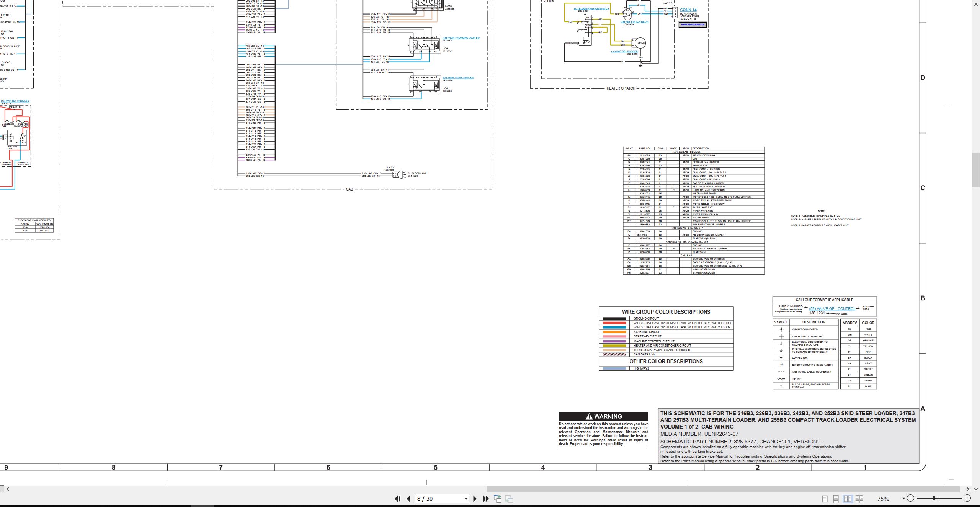Viewport: 980px width, 507px height.
Task: Open the page number dropdown
Action: [466, 499]
